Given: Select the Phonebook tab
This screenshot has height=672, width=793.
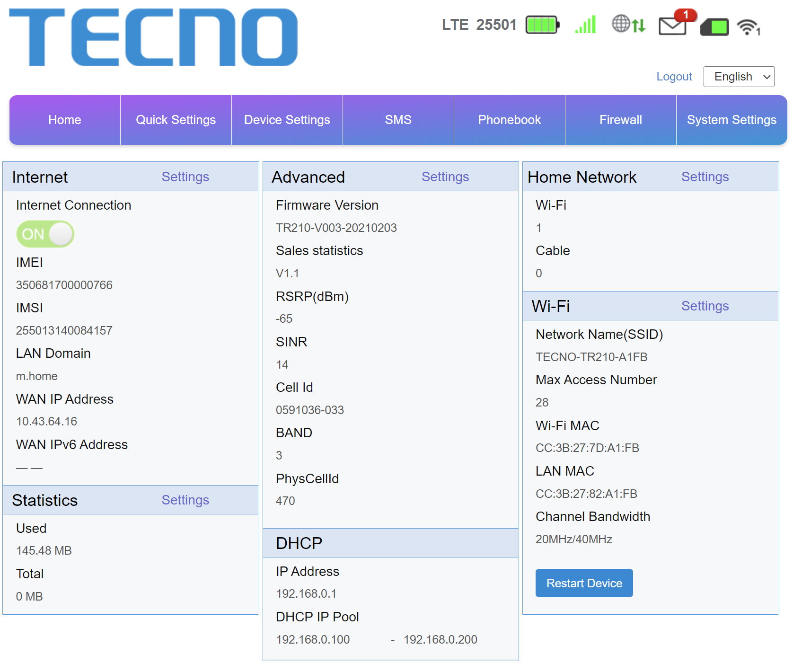Looking at the screenshot, I should pos(510,120).
